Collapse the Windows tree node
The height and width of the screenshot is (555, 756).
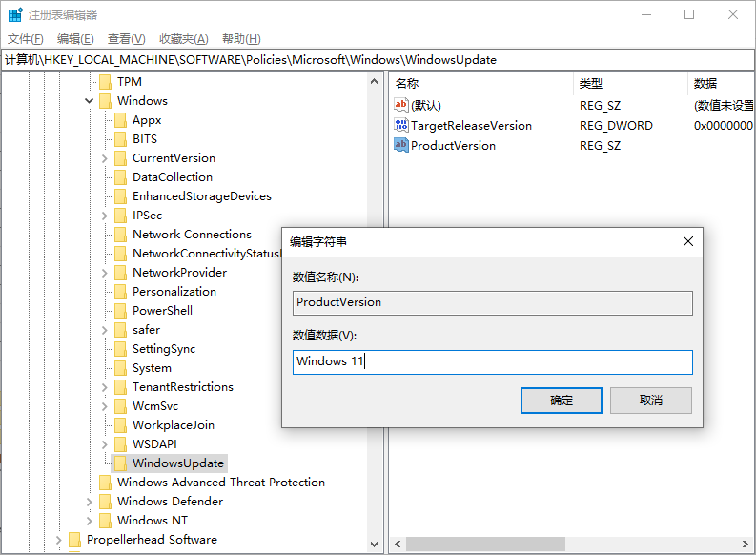[90, 101]
